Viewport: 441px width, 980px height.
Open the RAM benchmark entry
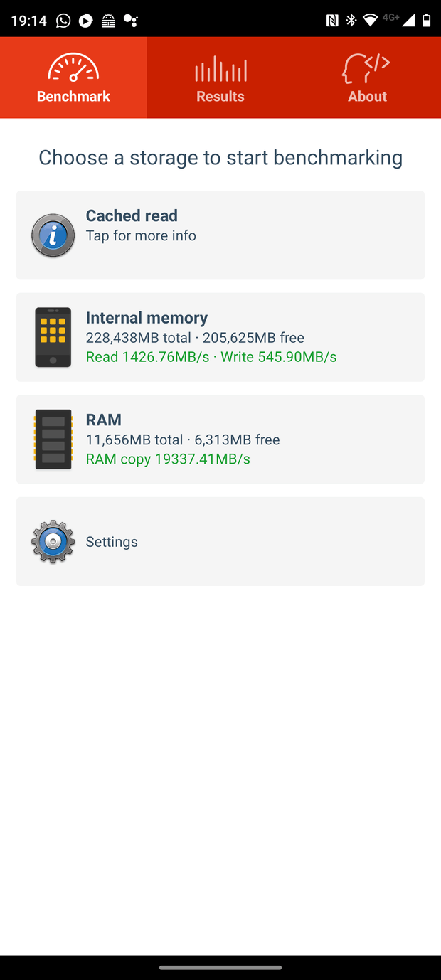coord(220,439)
